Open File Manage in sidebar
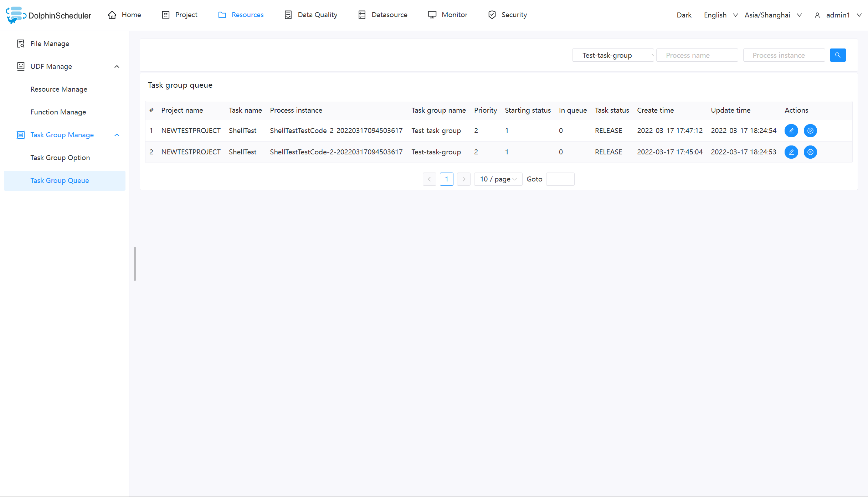This screenshot has height=497, width=868. click(x=50, y=43)
